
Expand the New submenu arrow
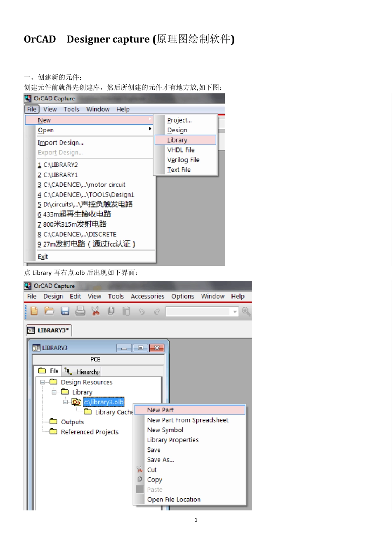click(x=150, y=119)
